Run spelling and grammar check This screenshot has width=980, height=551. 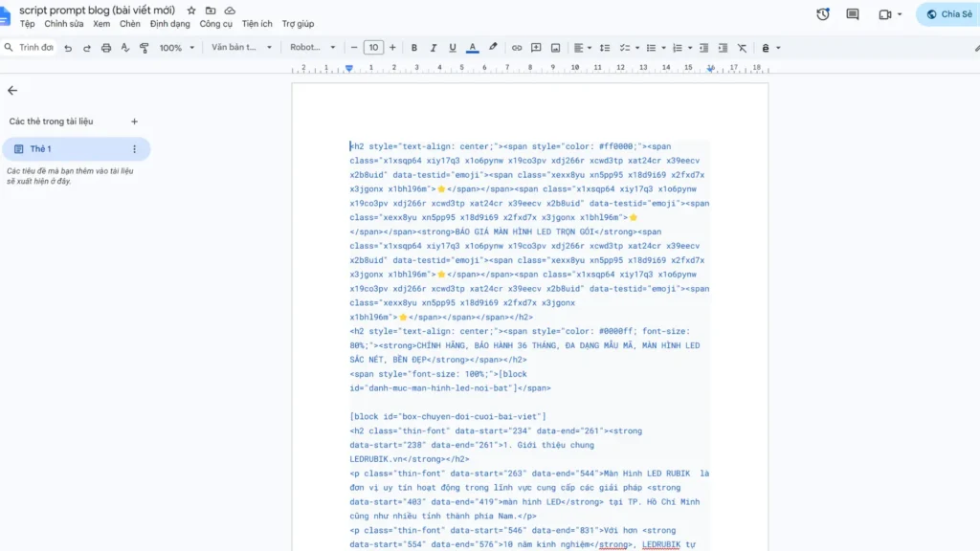point(125,48)
